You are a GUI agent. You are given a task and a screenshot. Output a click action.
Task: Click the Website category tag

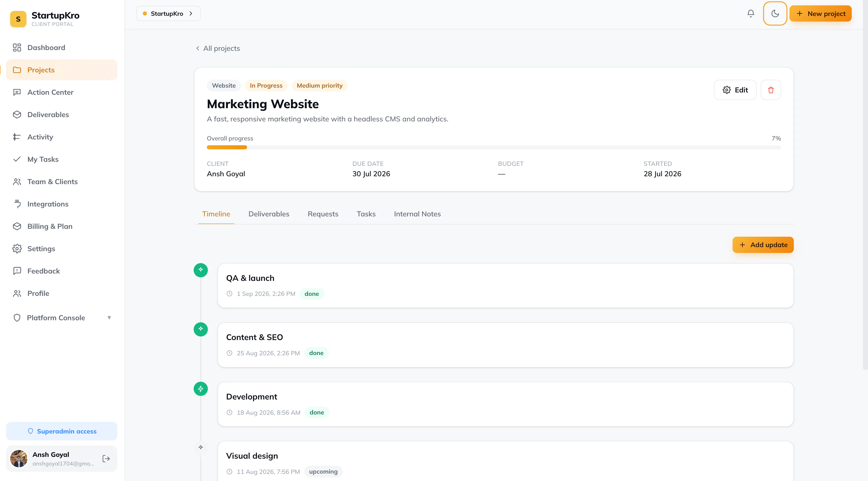coord(224,86)
